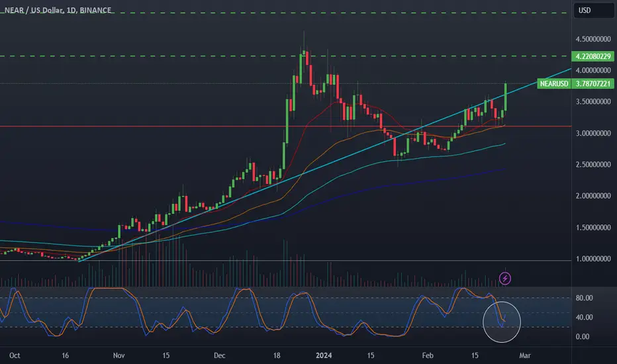Click the NEAR / US Dollar chart title
617x364 pixels.
(58, 10)
